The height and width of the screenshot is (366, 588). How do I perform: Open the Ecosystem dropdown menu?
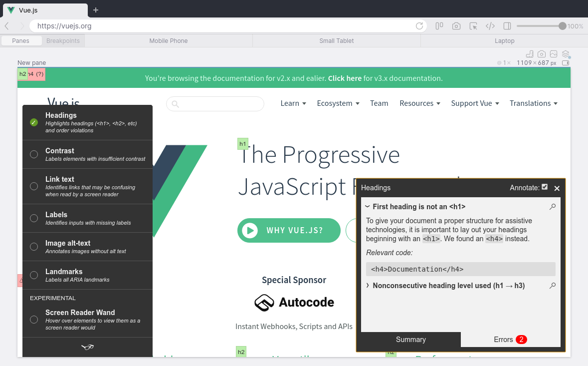click(338, 103)
